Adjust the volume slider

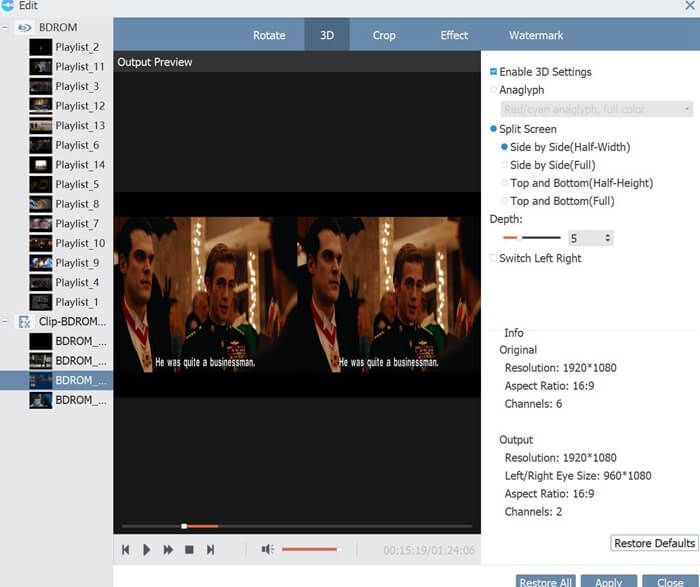point(312,550)
